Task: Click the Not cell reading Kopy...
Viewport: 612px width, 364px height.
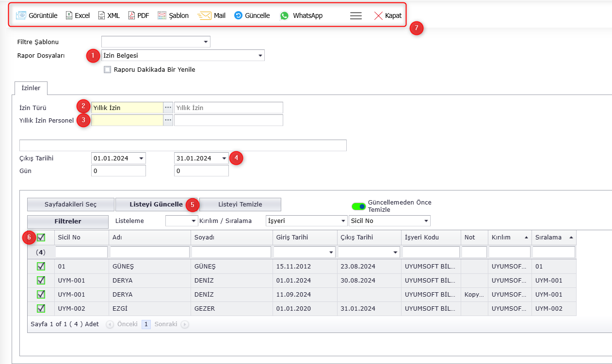Action: 474,295
